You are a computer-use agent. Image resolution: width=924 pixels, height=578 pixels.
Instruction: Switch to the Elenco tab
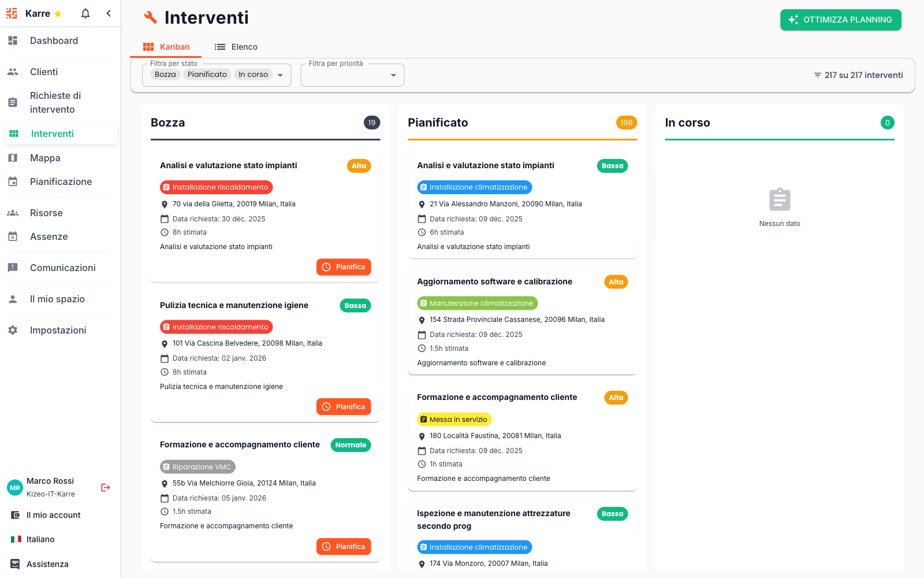point(236,46)
